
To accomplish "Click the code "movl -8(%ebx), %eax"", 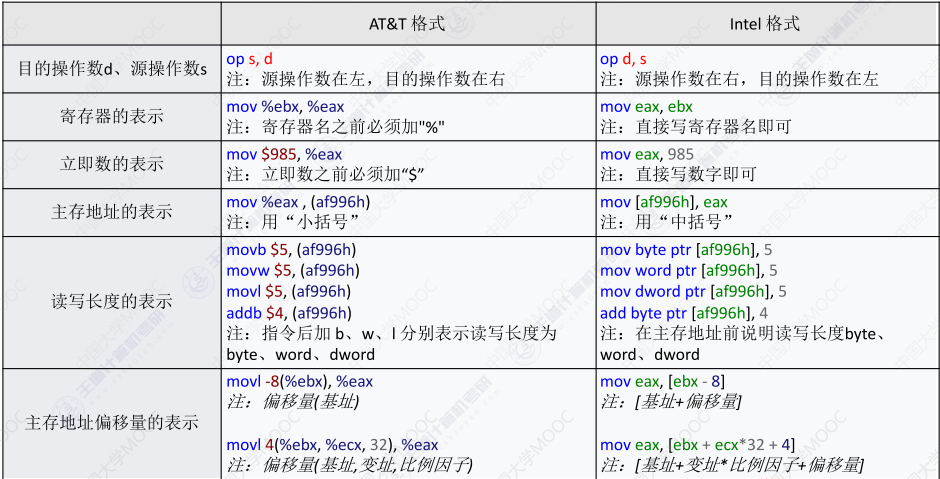I will coord(300,381).
